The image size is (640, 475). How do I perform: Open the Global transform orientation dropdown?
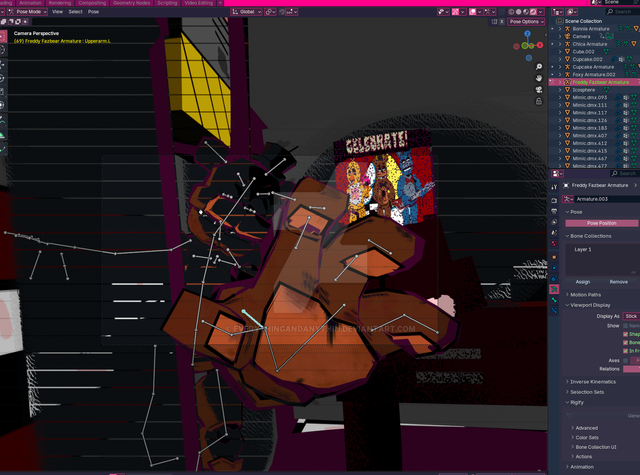tap(247, 12)
